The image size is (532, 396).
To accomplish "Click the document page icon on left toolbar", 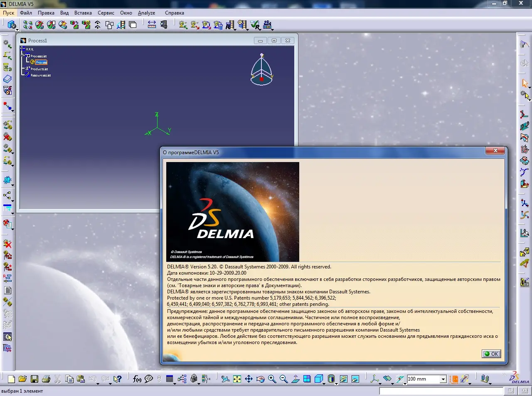I will (7, 290).
